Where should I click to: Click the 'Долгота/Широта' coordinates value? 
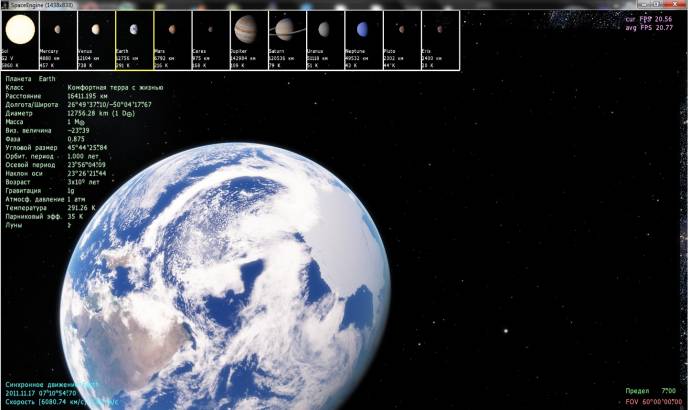pyautogui.click(x=109, y=105)
